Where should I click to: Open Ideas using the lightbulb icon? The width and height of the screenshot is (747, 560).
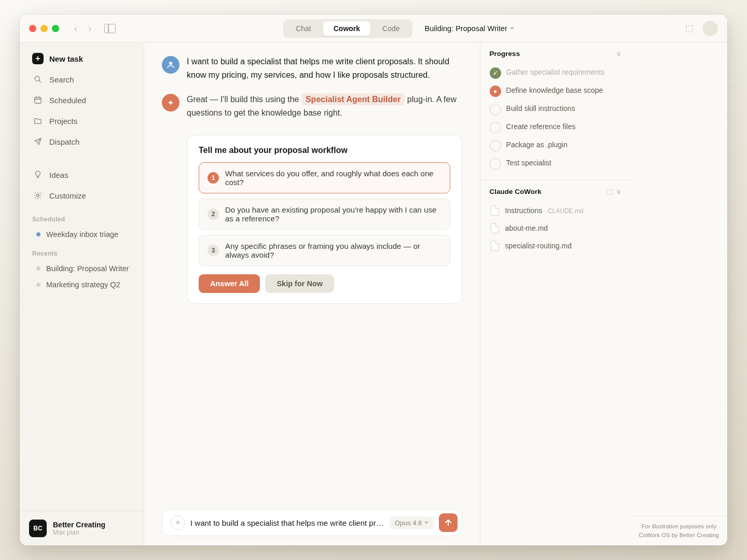pos(38,175)
